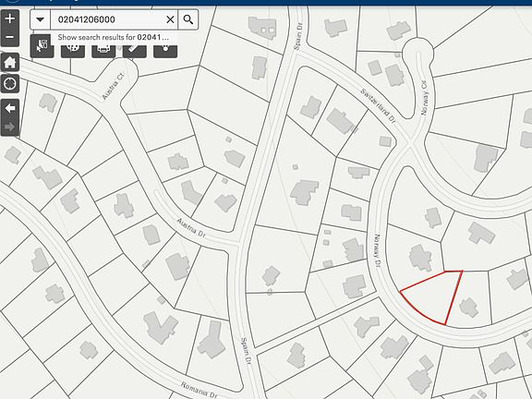
Task: Open the search source dropdown arrow
Action: 41,19
